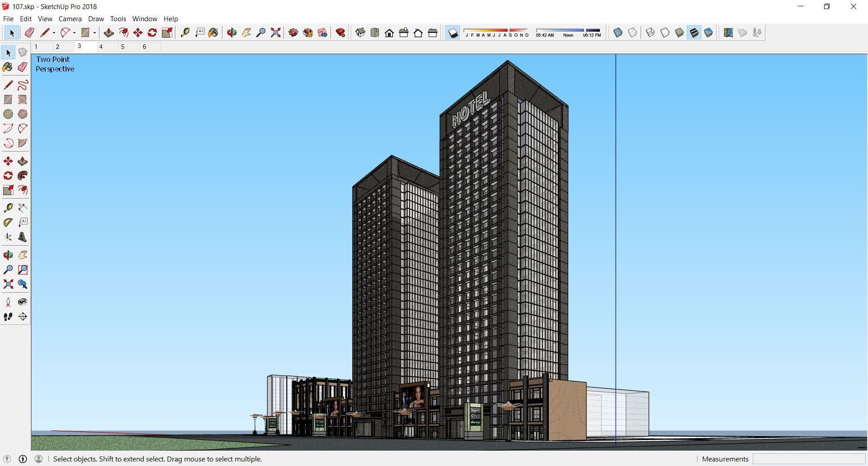The width and height of the screenshot is (868, 466).
Task: Select the Position Camera tool
Action: click(x=8, y=302)
